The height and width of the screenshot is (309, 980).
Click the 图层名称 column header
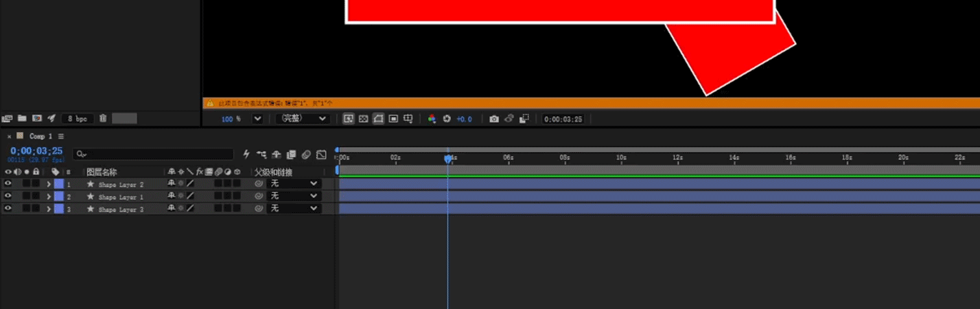101,172
